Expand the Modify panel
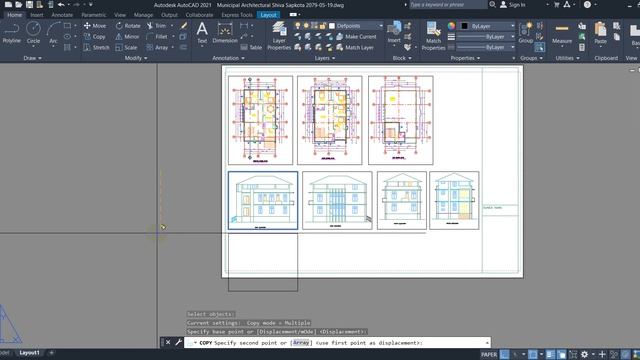The height and width of the screenshot is (360, 640). click(136, 58)
